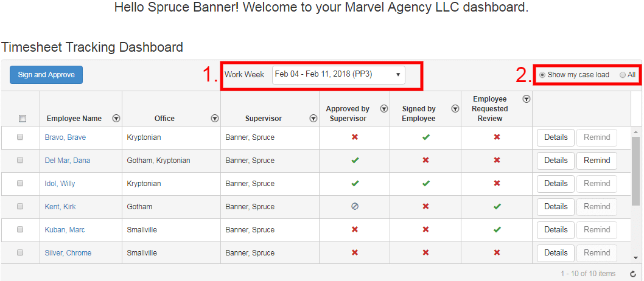The image size is (644, 281).
Task: Click Remind button for Del Mar, Dana
Action: (x=597, y=161)
